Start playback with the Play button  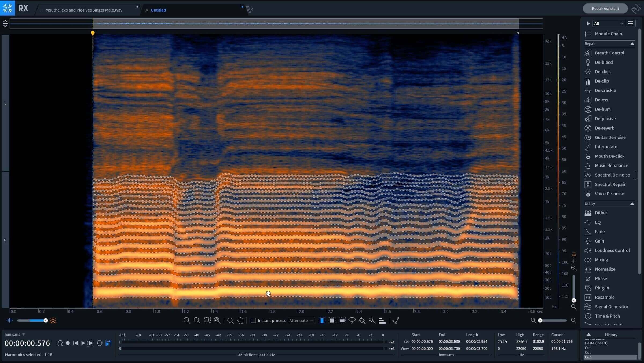[x=83, y=343]
